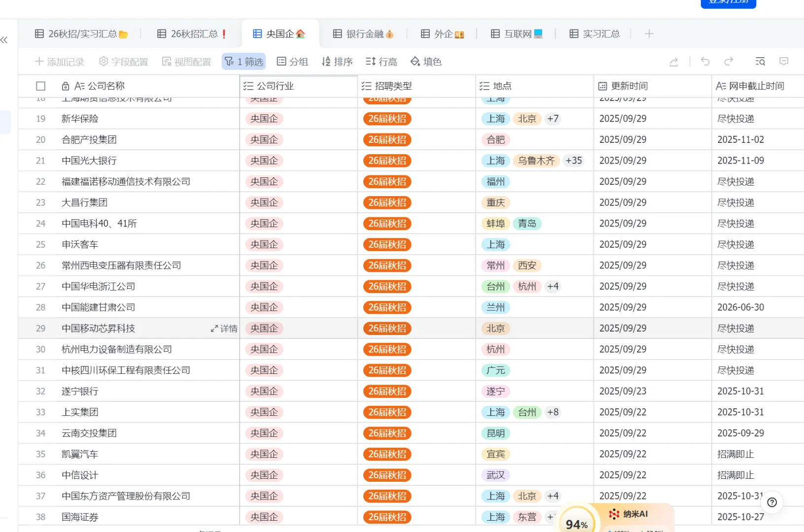Expand the +35 locations for 中国光大银行

574,161
